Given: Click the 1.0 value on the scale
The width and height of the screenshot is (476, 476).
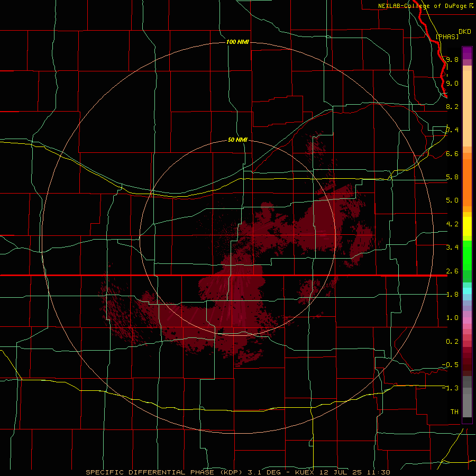Looking at the screenshot, I should 452,318.
